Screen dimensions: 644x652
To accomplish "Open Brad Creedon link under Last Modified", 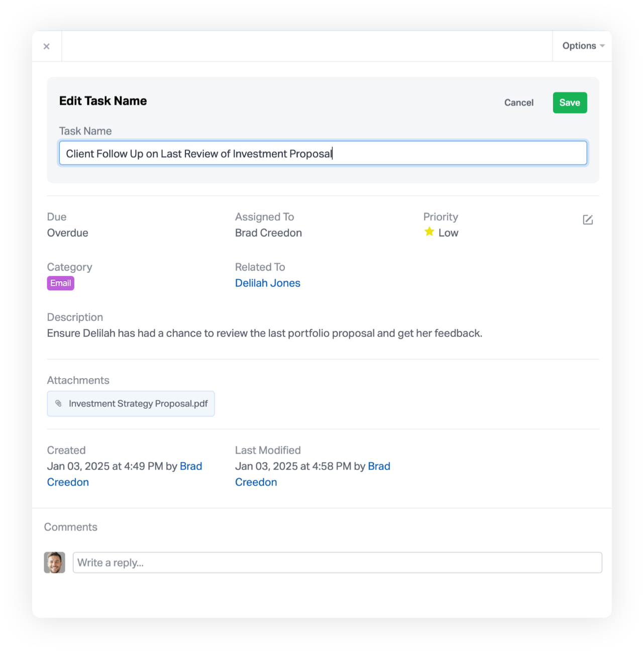I will pos(312,474).
